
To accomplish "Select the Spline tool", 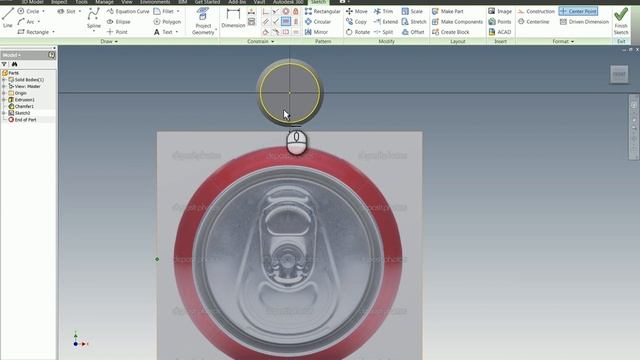I will point(93,19).
